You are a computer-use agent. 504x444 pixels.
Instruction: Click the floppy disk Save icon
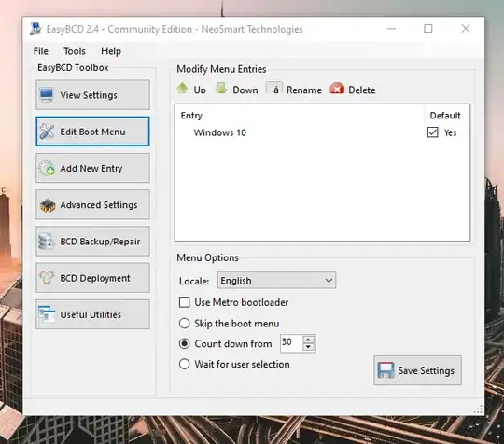coord(385,370)
